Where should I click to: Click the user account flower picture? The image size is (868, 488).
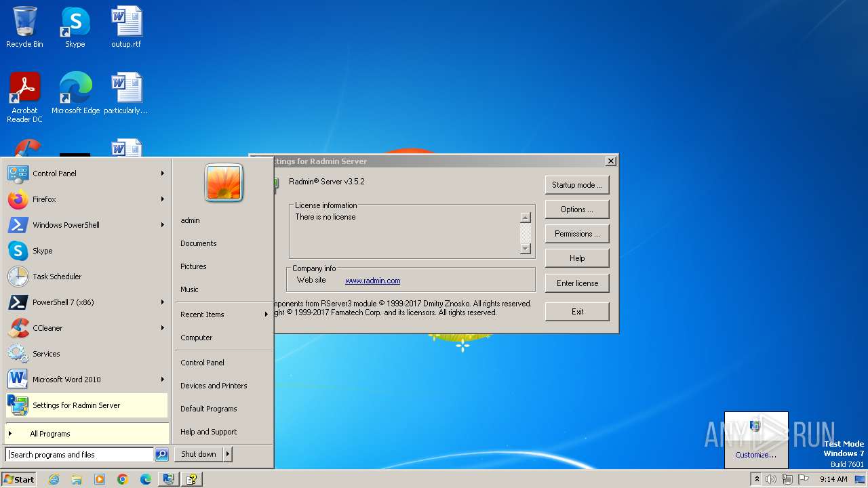tap(224, 183)
